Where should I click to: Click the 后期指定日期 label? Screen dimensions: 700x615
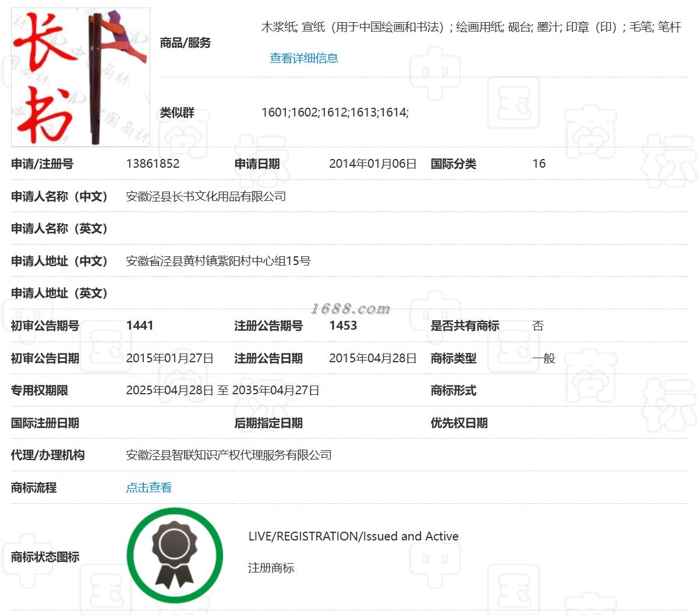[x=268, y=423]
